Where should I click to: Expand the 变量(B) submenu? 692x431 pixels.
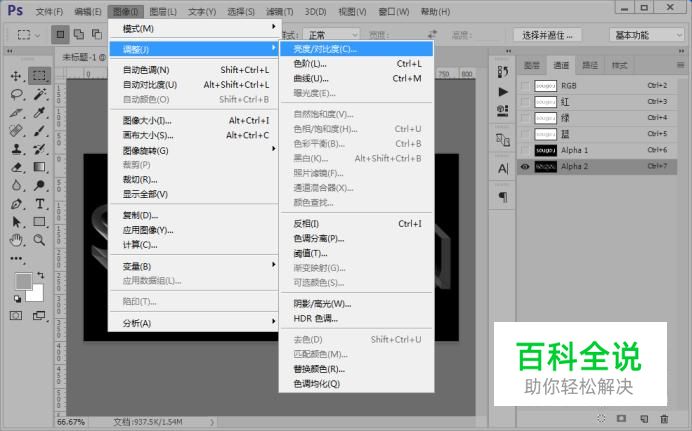[194, 266]
